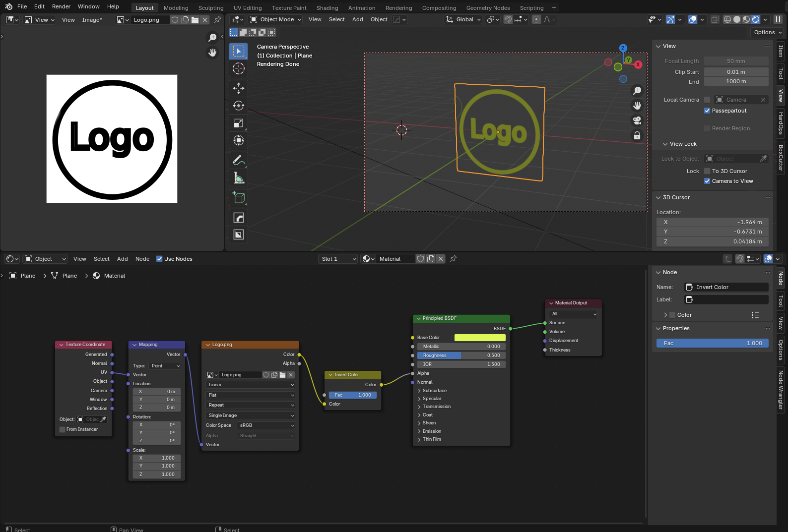Image resolution: width=788 pixels, height=532 pixels.
Task: Switch to the Shading workspace tab
Action: coord(327,8)
